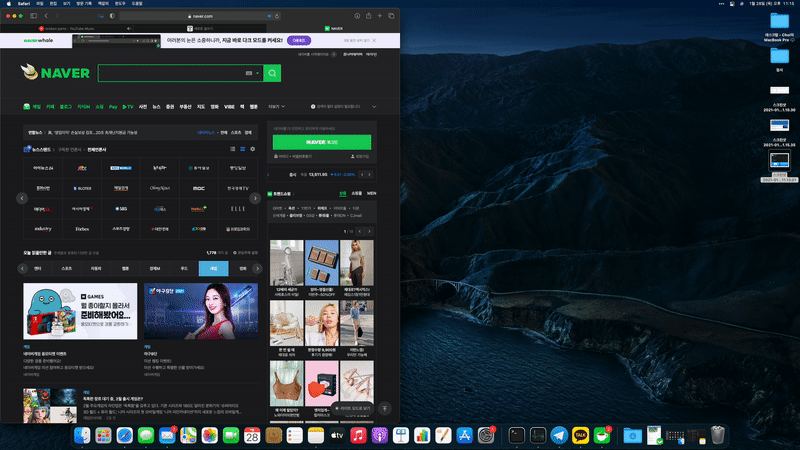800x450 pixels.
Task: Open KakaoTalk from the Dock
Action: pyautogui.click(x=581, y=436)
